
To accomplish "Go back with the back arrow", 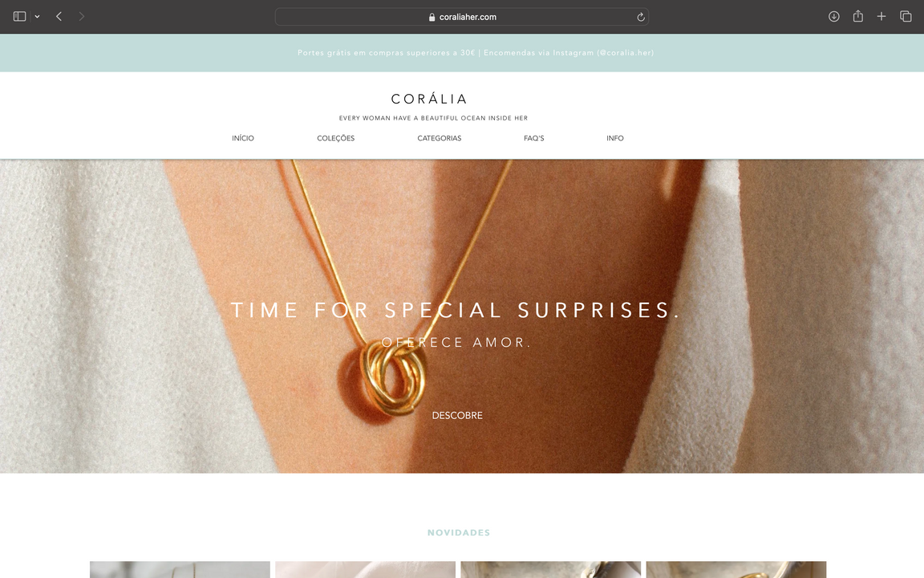I will click(x=59, y=17).
